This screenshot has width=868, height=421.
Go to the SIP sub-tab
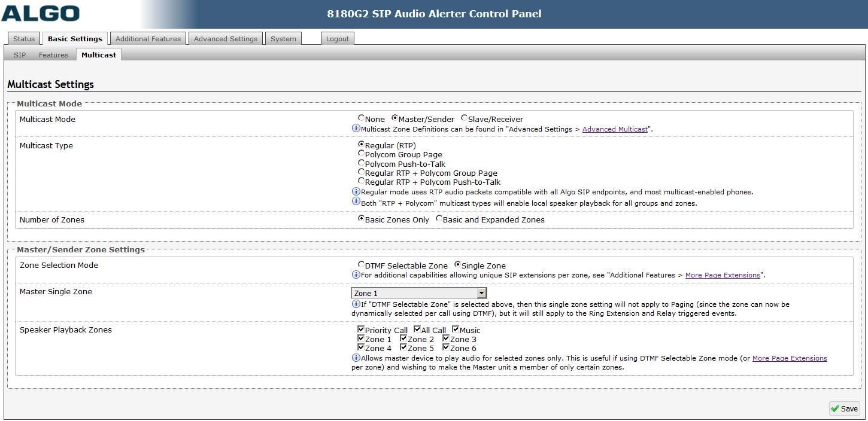[x=20, y=55]
